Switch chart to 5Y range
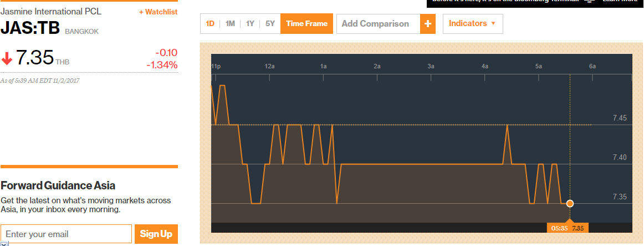The image size is (644, 246). tap(270, 23)
